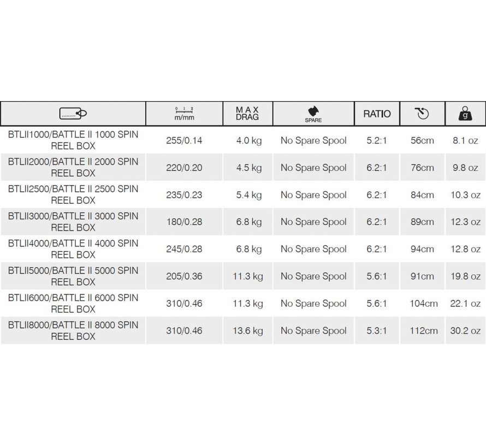Click line capacity 205/0.36
Screen dimensions: 486x448
pos(184,276)
